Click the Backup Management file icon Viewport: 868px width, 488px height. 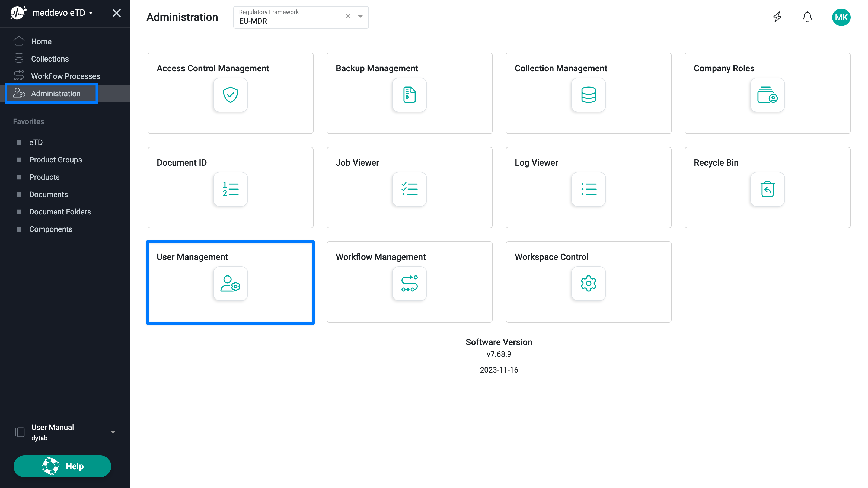click(409, 95)
